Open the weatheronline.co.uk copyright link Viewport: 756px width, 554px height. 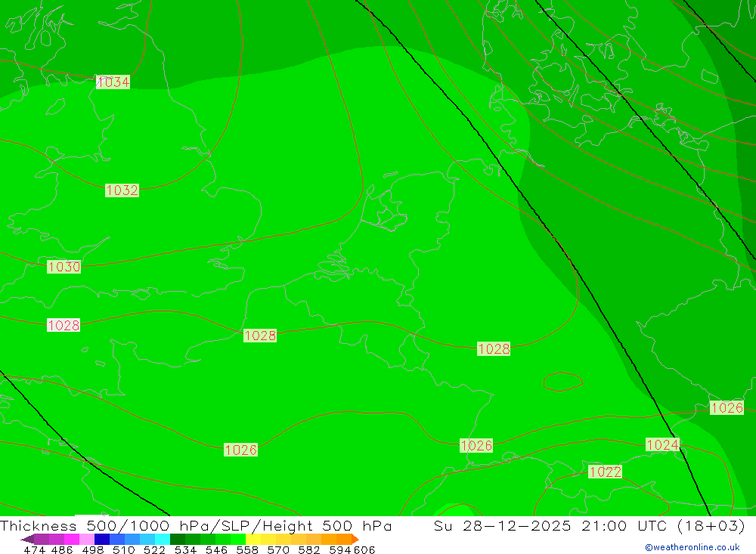pos(692,547)
